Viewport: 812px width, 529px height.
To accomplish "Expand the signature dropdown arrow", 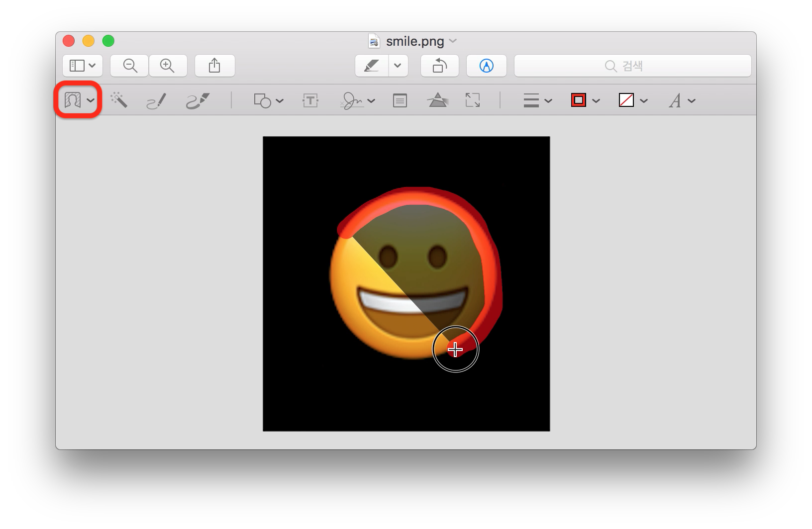I will coord(371,101).
